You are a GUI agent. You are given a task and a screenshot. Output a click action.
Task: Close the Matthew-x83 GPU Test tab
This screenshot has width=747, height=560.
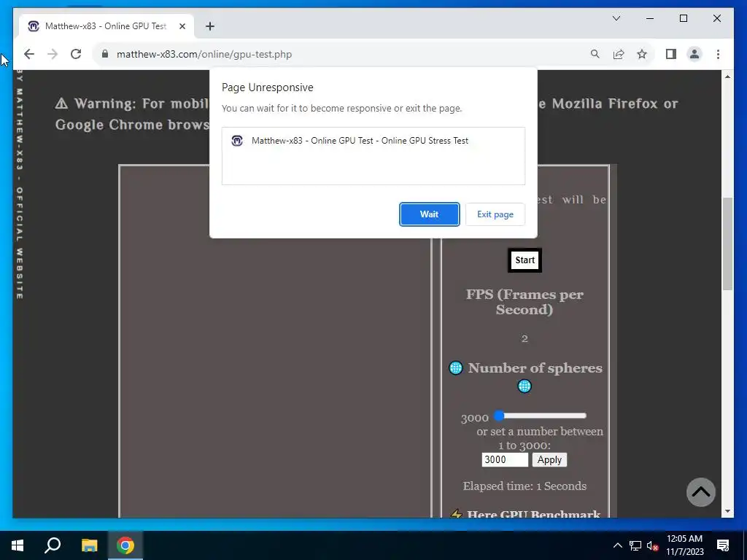[x=182, y=26]
